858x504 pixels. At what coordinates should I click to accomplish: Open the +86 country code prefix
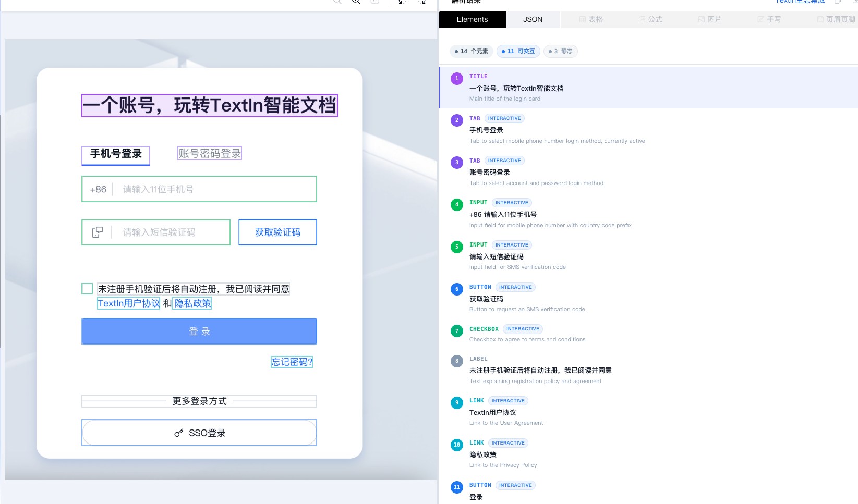[98, 189]
